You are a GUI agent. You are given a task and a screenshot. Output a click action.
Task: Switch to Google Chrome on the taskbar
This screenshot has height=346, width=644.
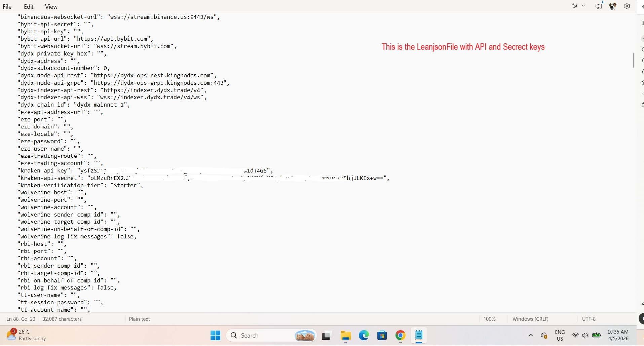400,336
